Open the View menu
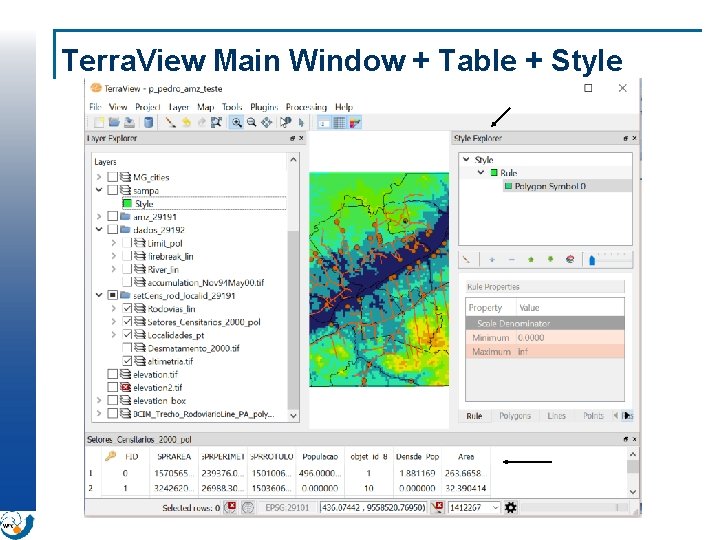The height and width of the screenshot is (540, 720). (x=118, y=107)
